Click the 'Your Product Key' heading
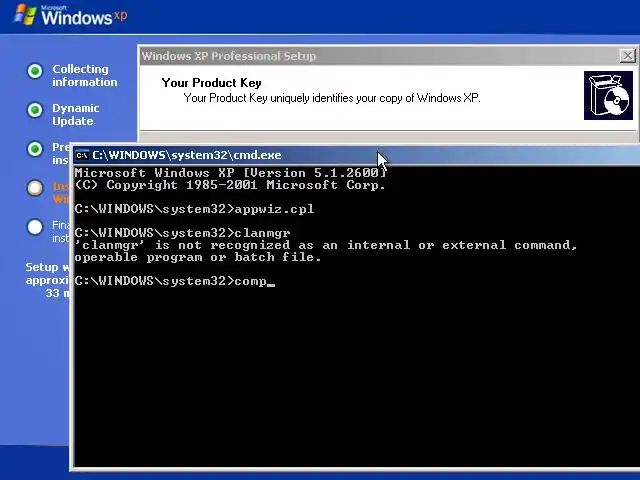The width and height of the screenshot is (640, 480). [x=211, y=83]
